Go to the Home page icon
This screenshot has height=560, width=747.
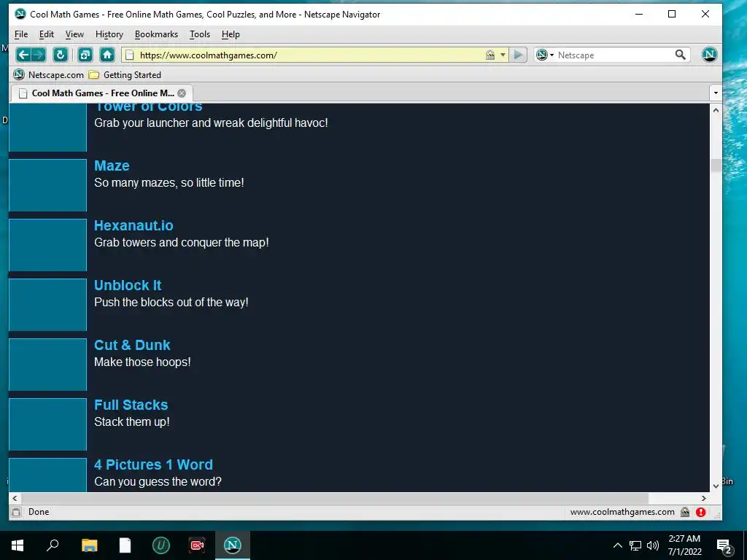[x=107, y=55]
